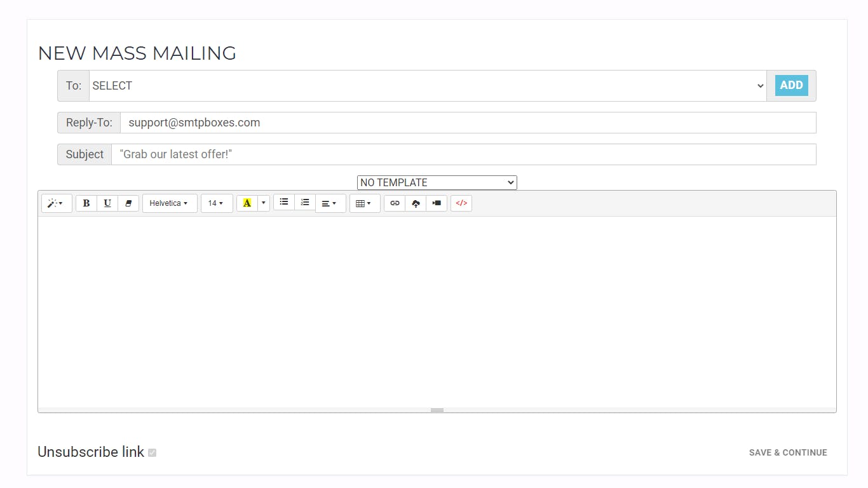Click SAVE & CONTINUE
The width and height of the screenshot is (868, 488).
[788, 452]
